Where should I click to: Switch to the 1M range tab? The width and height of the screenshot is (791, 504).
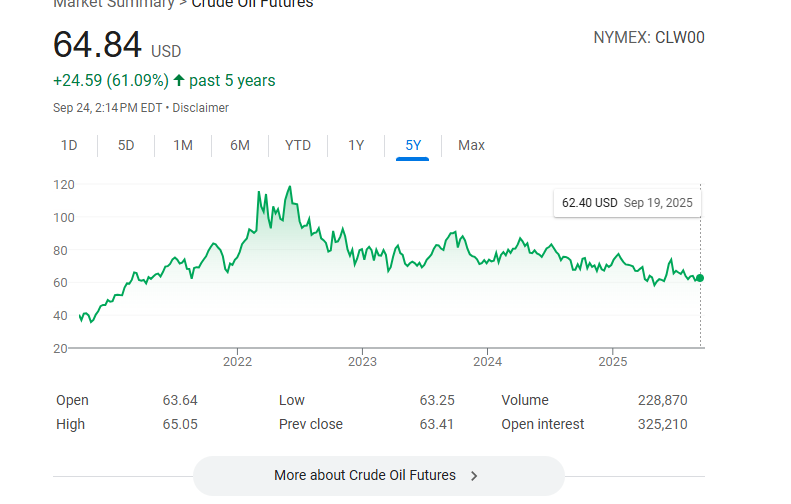pyautogui.click(x=183, y=145)
